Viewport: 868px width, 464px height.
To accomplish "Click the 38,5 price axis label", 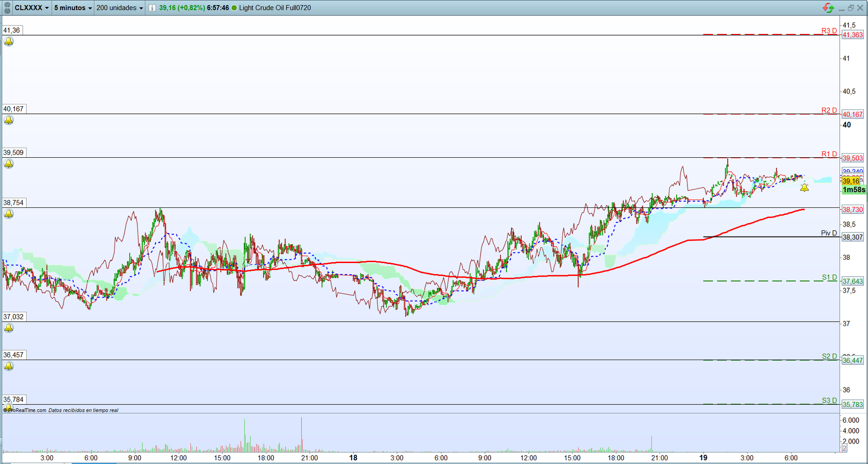I will pyautogui.click(x=849, y=224).
